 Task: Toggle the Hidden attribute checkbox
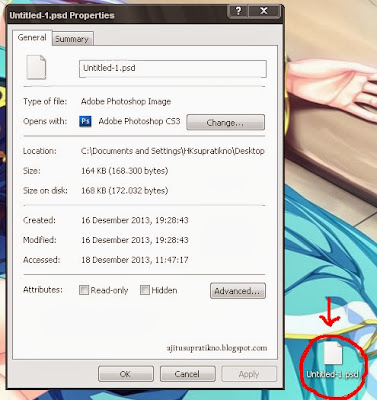click(144, 290)
